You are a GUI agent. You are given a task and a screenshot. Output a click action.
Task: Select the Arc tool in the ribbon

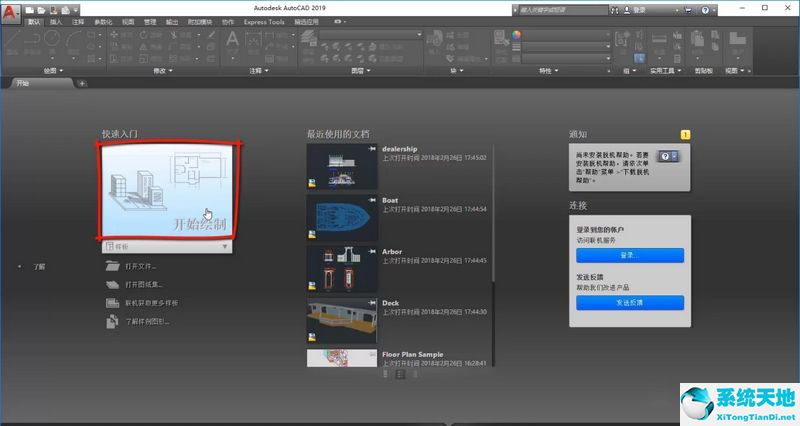click(x=74, y=38)
